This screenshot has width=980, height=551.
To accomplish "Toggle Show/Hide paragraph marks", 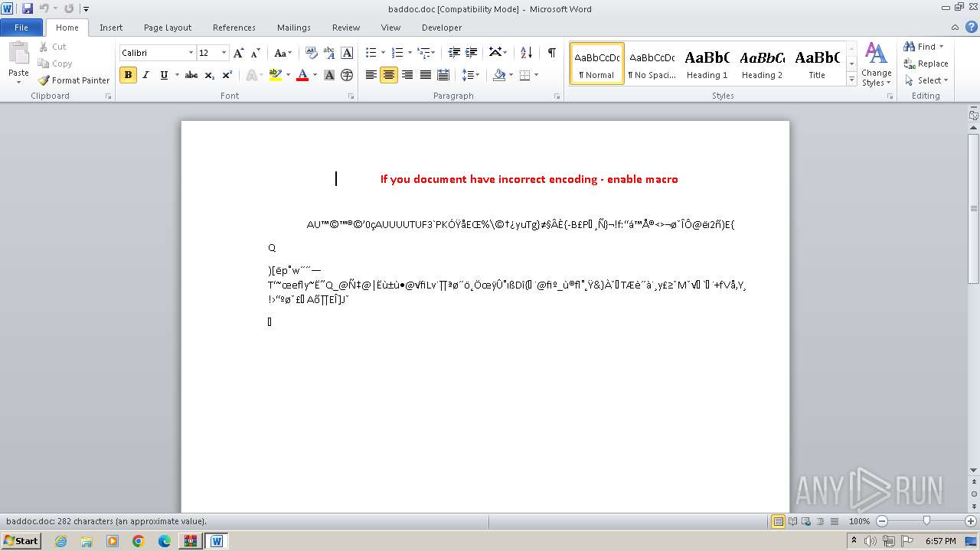I will (551, 53).
